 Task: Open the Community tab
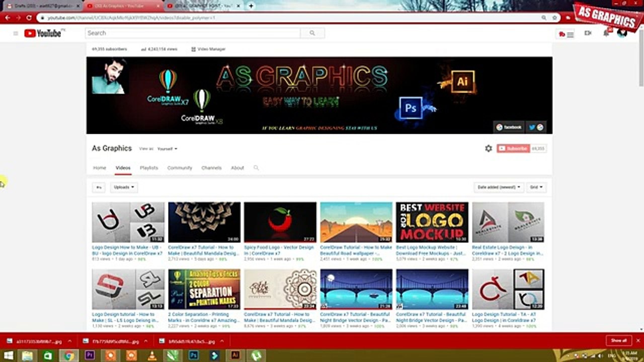pyautogui.click(x=180, y=168)
